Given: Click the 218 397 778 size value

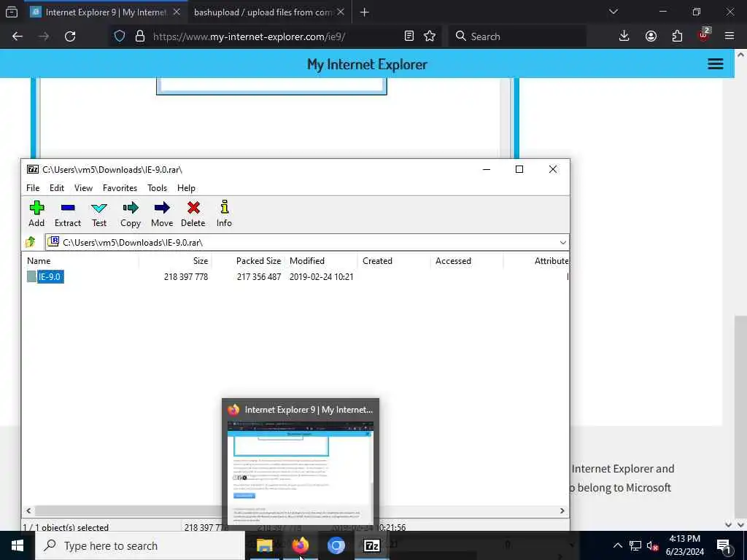Looking at the screenshot, I should tap(186, 276).
